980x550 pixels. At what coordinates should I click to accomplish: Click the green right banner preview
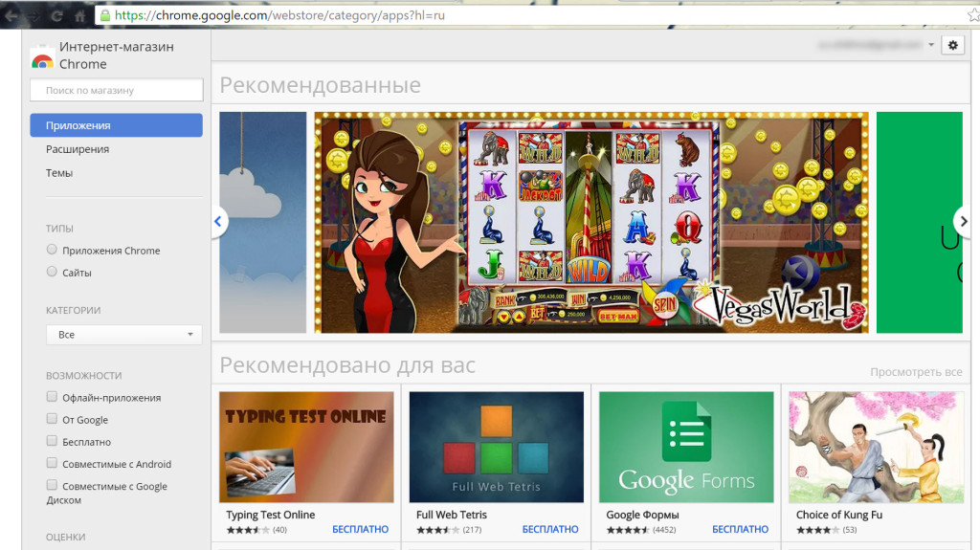click(x=920, y=223)
